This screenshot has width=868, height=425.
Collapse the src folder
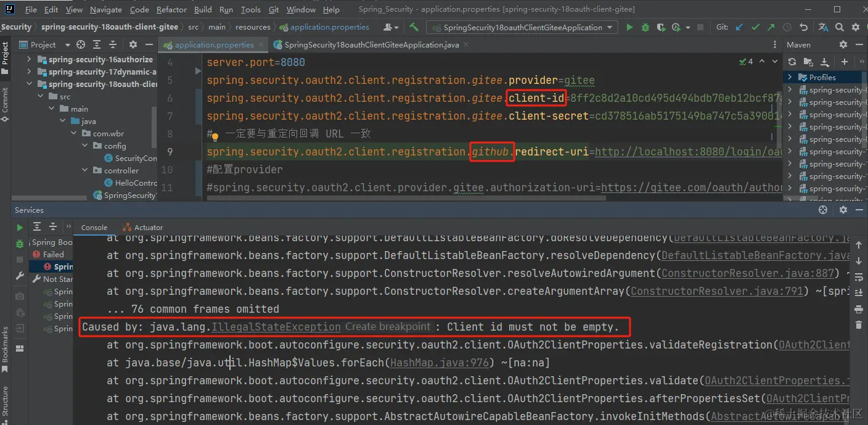pyautogui.click(x=41, y=96)
